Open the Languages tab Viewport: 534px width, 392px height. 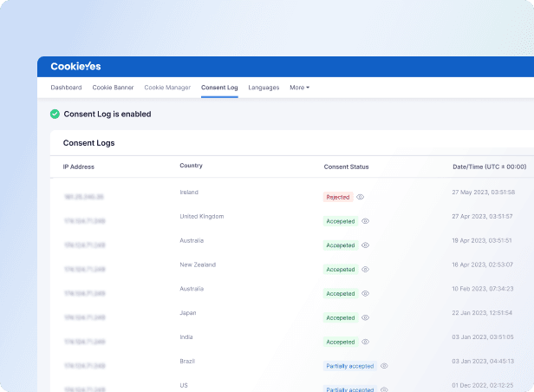(264, 88)
